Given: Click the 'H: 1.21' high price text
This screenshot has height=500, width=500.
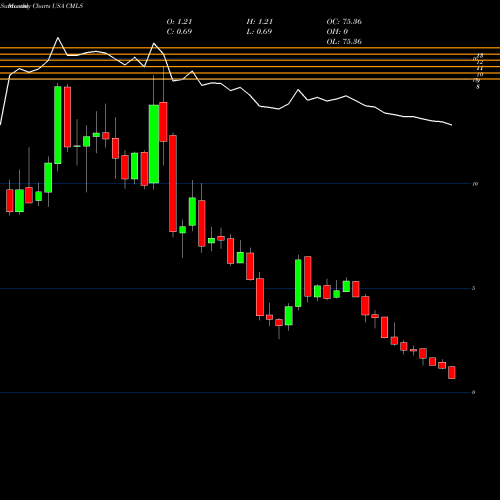Looking at the screenshot, I should 260,22.
